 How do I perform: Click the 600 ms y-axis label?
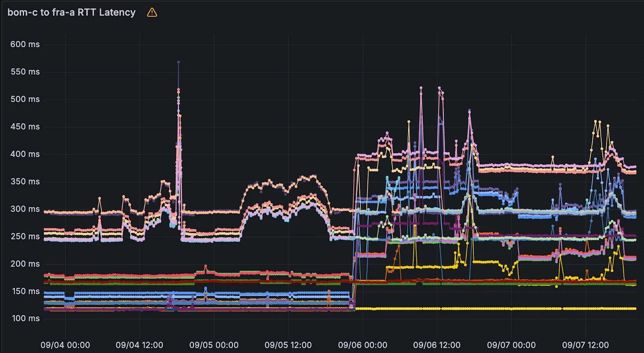click(25, 44)
